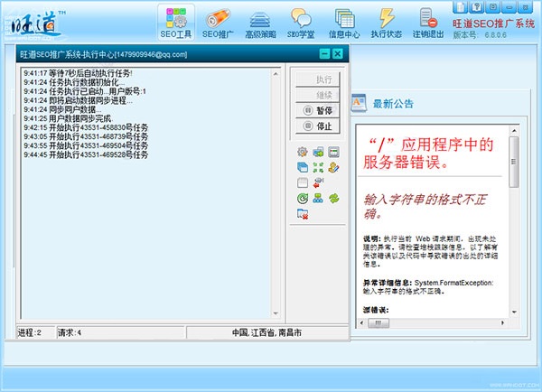Click the announcement scroll right arrow
542x392 pixels.
[x=502, y=322]
